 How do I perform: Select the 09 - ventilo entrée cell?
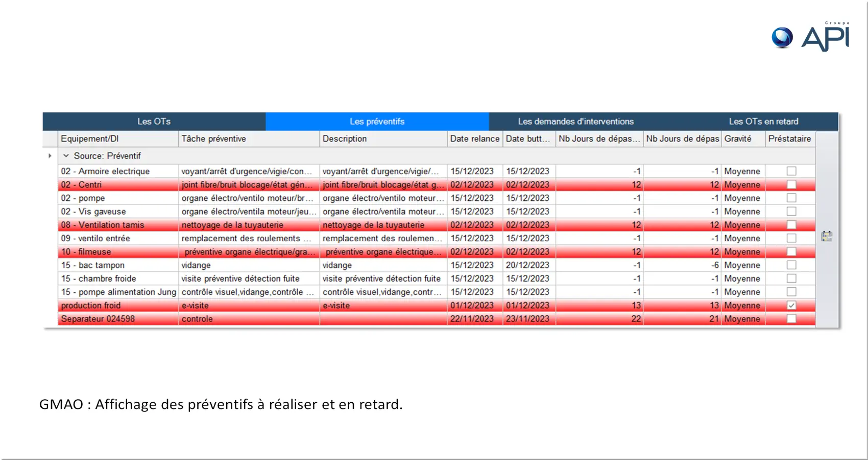(x=118, y=238)
